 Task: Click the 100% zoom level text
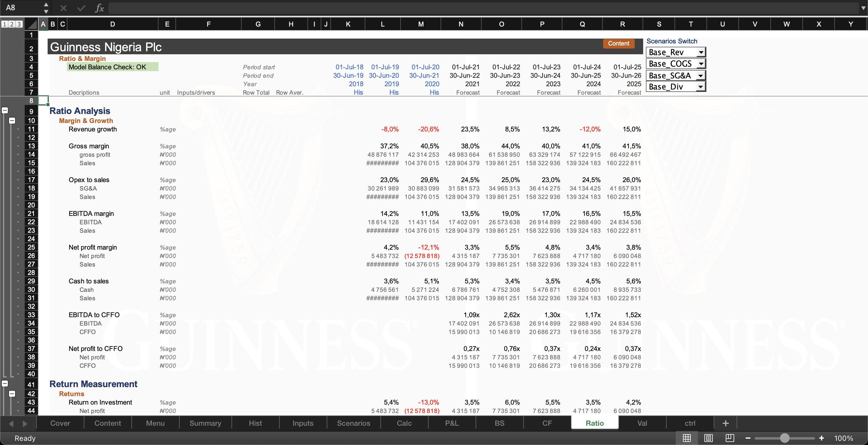(843, 438)
